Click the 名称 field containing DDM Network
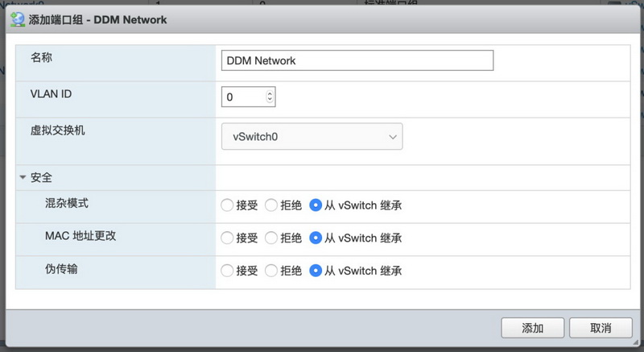The width and height of the screenshot is (644, 352). click(x=357, y=60)
